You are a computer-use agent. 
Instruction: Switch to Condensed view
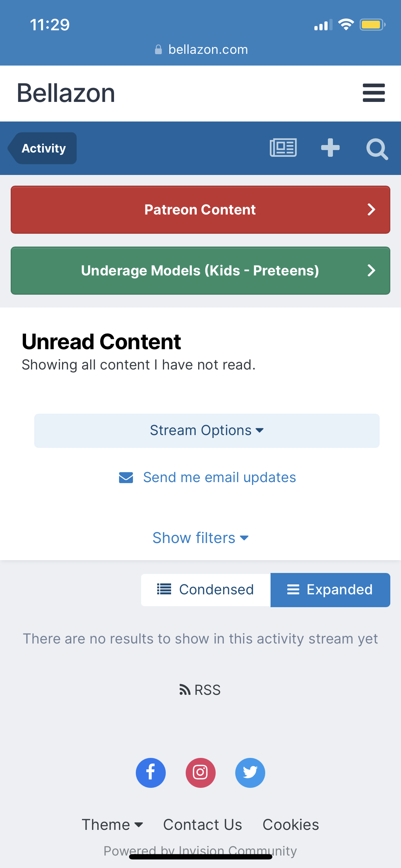(x=206, y=590)
